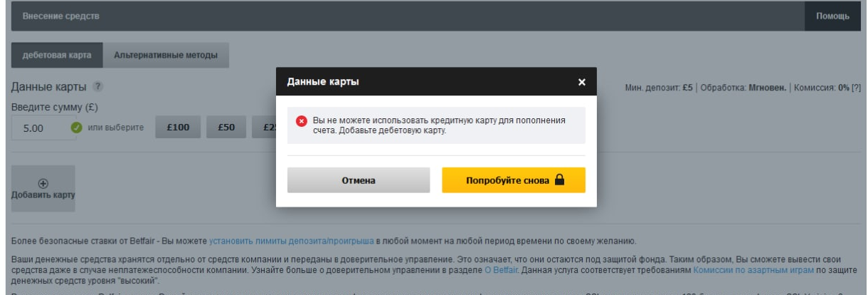The width and height of the screenshot is (868, 295).
Task: Click the red error icon in dialog
Action: tap(301, 120)
